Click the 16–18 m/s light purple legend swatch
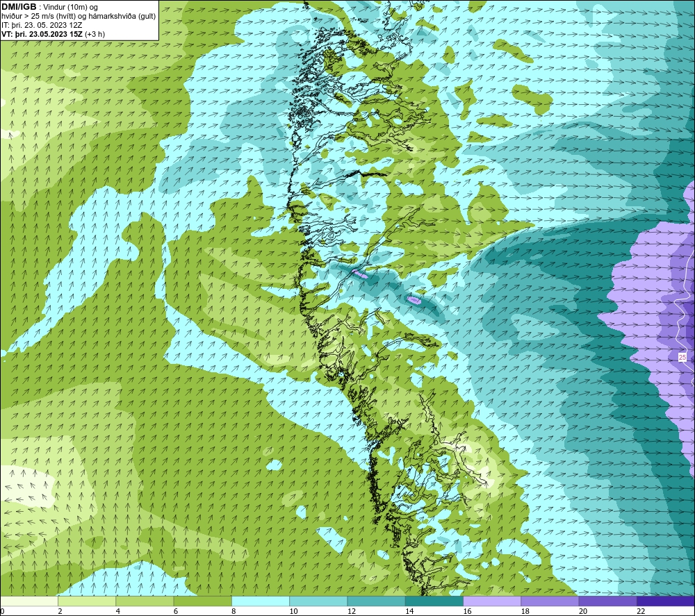The width and height of the screenshot is (695, 616). tap(492, 601)
